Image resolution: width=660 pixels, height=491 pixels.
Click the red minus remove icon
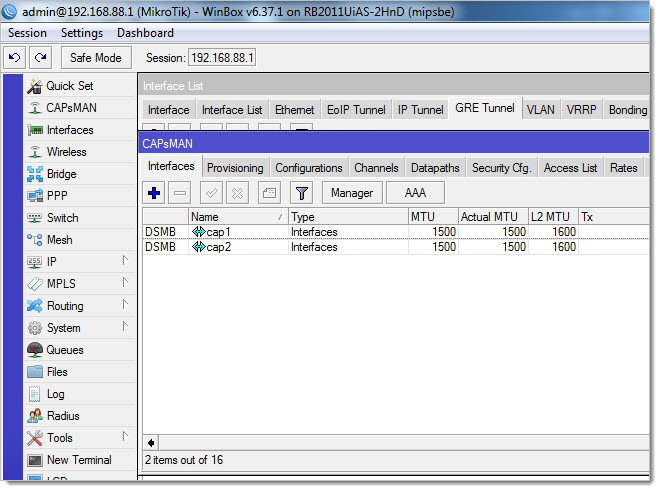click(x=180, y=193)
